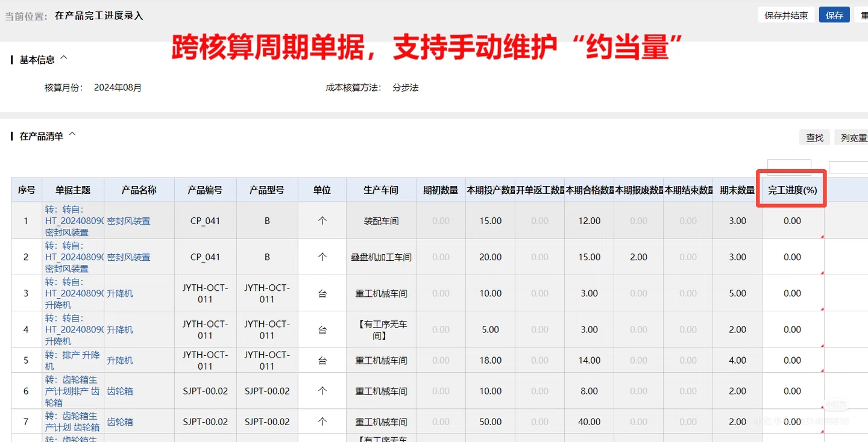The width and height of the screenshot is (868, 442).
Task: Open the 齿轮箱生产计划排产 document link in row 6
Action: [x=72, y=391]
